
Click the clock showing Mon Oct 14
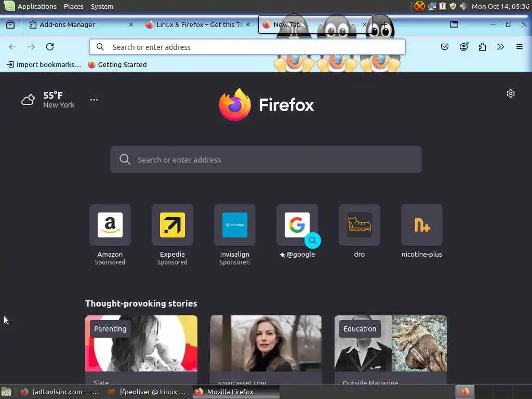[x=500, y=6]
